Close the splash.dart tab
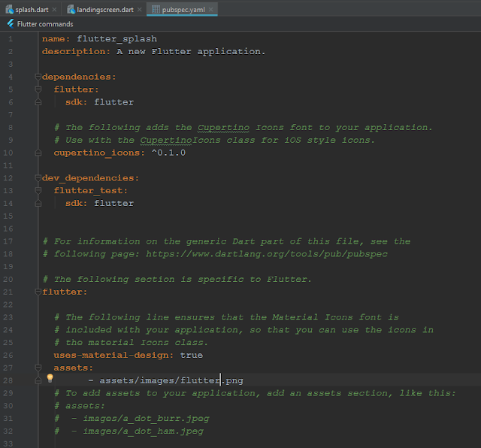The height and width of the screenshot is (448, 481). click(55, 10)
